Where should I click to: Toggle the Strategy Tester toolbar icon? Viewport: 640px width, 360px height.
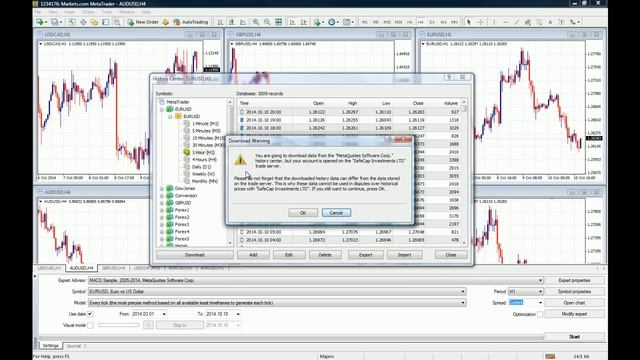(117, 22)
